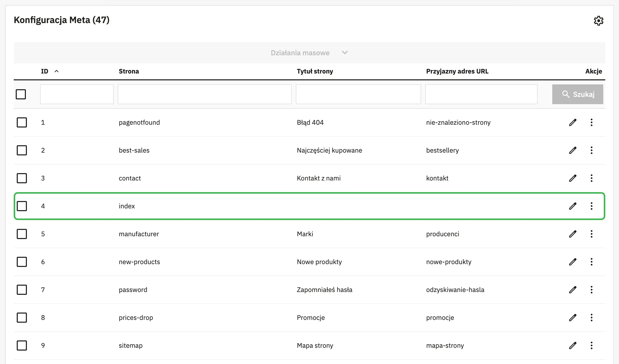Open more actions menu for sitemap row
This screenshot has height=364, width=619.
tap(592, 345)
